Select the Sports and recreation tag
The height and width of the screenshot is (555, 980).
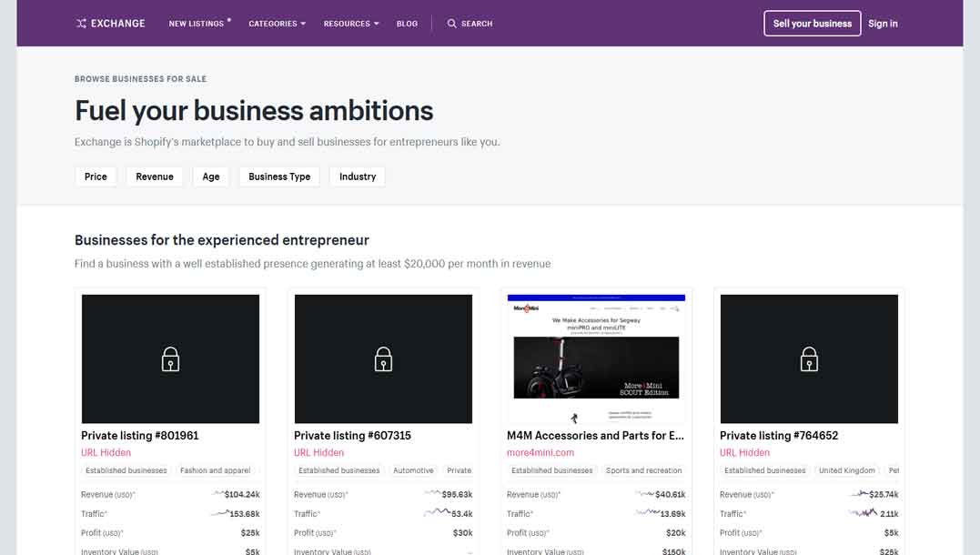coord(643,470)
